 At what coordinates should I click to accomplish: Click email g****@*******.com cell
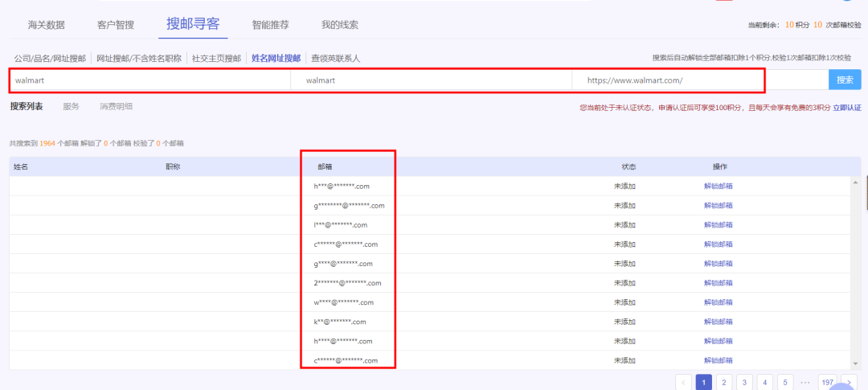(x=343, y=264)
